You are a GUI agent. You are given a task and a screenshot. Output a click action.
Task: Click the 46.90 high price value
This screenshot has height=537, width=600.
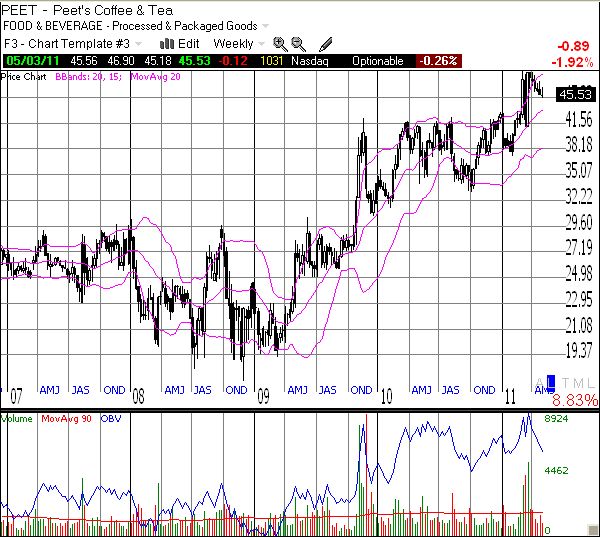pos(121,61)
